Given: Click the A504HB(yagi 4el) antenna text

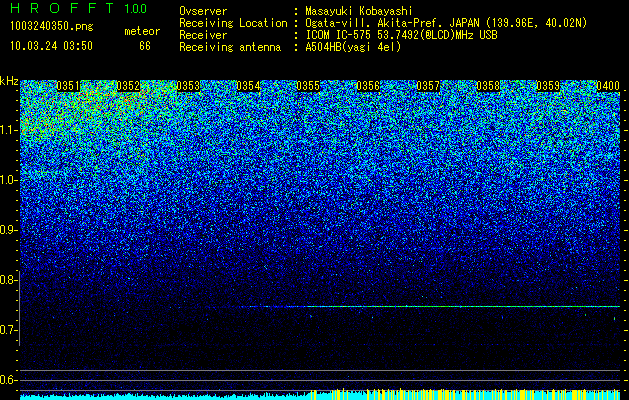Looking at the screenshot, I should tap(353, 47).
